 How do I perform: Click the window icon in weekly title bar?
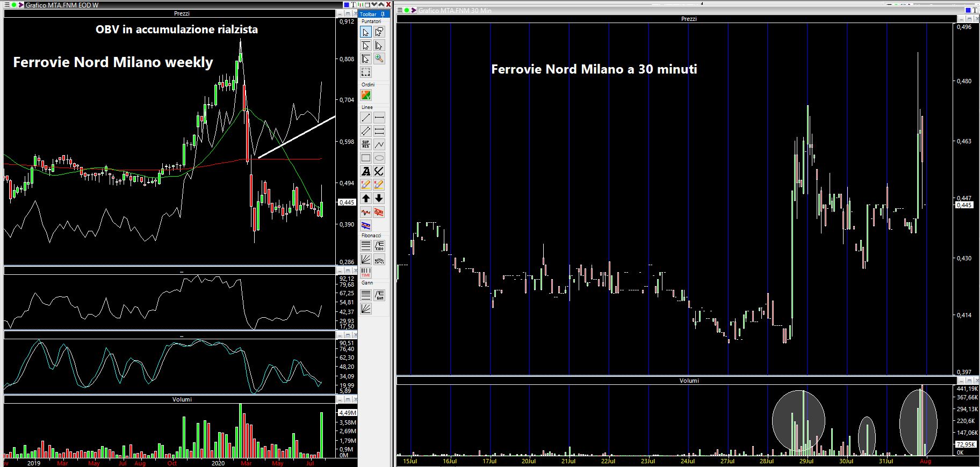click(367, 4)
